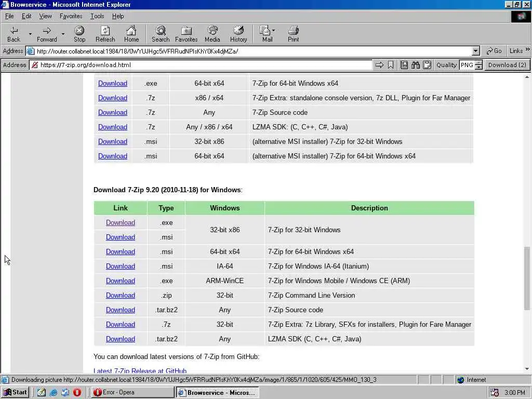Download LZMA SDK .7z link
The image size is (532, 399).
[x=113, y=127]
